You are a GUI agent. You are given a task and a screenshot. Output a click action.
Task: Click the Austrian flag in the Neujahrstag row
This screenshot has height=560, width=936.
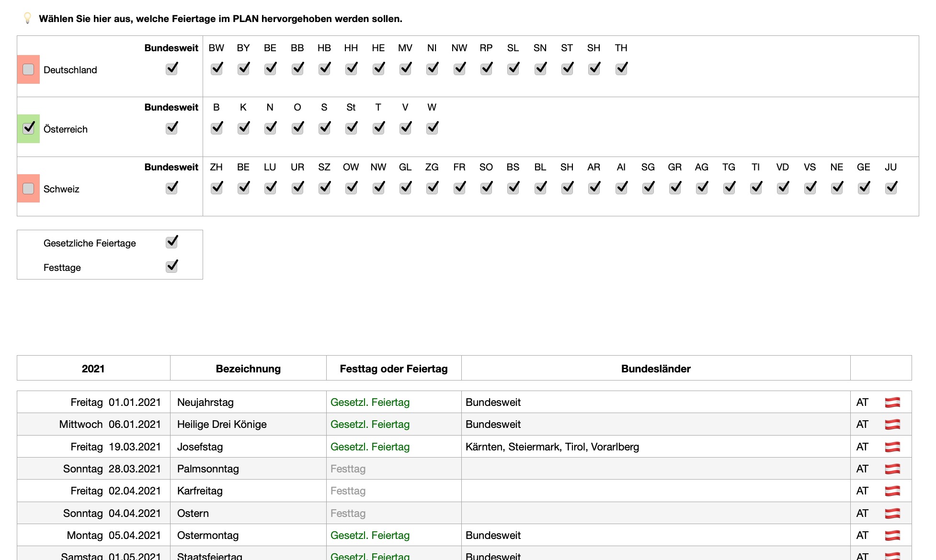892,403
